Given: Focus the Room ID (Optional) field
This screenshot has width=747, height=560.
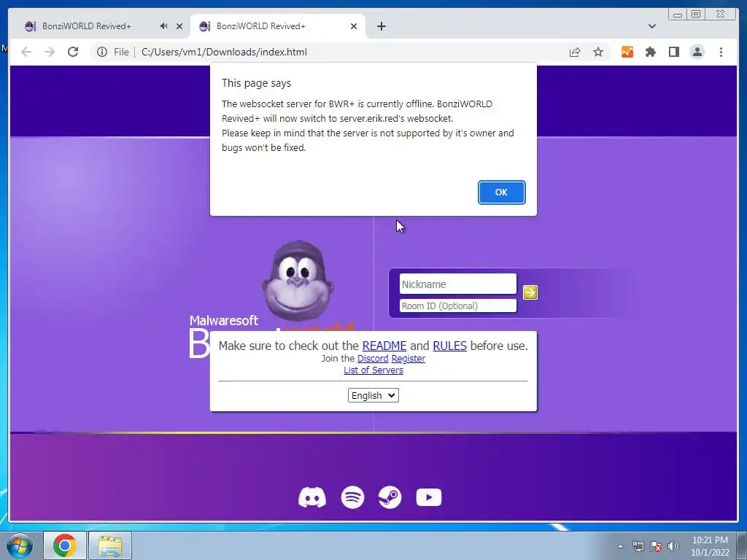Looking at the screenshot, I should [x=458, y=306].
